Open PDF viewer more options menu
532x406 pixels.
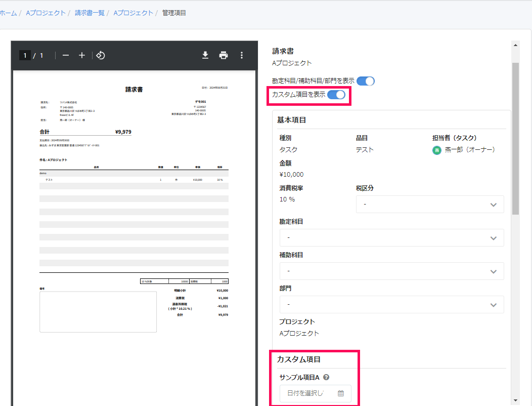click(242, 55)
